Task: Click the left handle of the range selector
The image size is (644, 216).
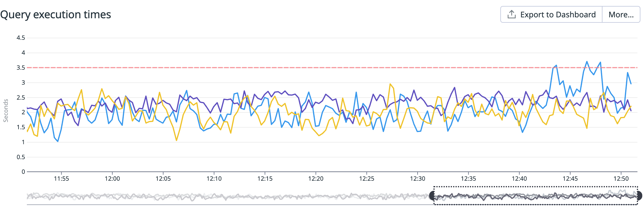Action: [432, 196]
